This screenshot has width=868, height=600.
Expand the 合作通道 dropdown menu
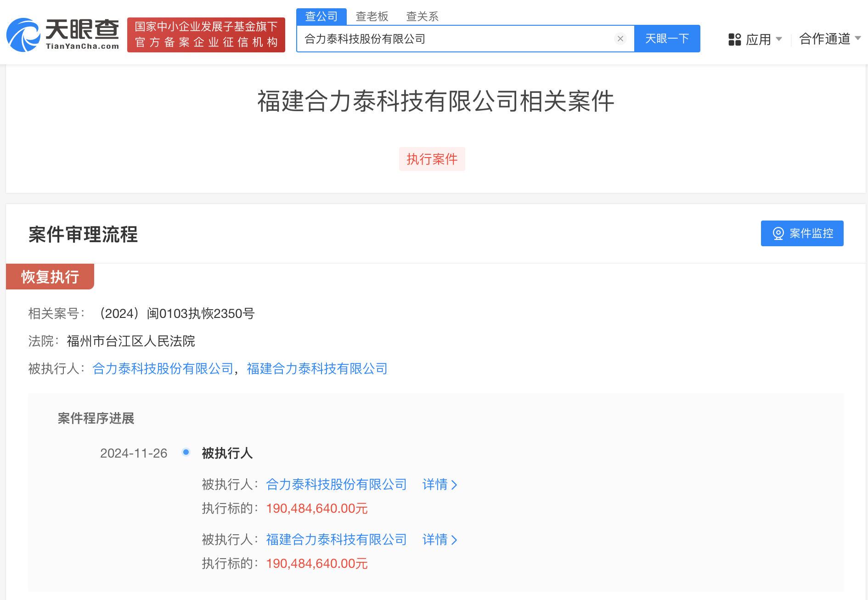(x=857, y=39)
